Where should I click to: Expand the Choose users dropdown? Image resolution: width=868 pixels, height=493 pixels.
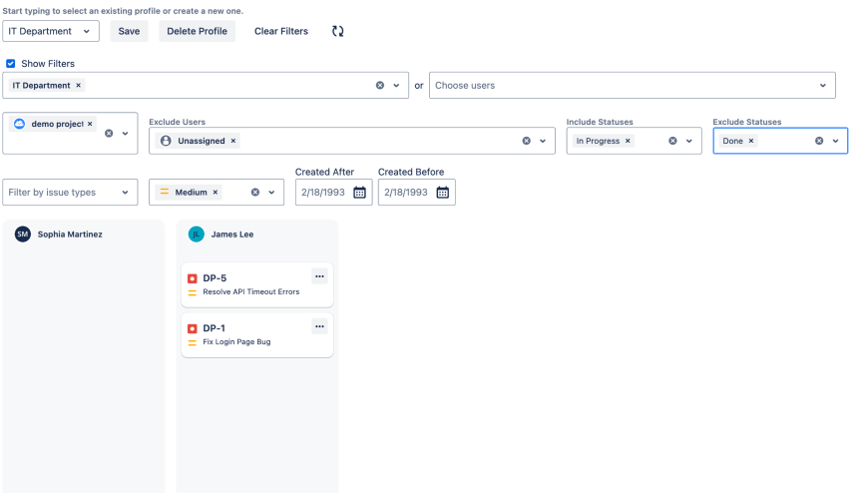tap(823, 86)
